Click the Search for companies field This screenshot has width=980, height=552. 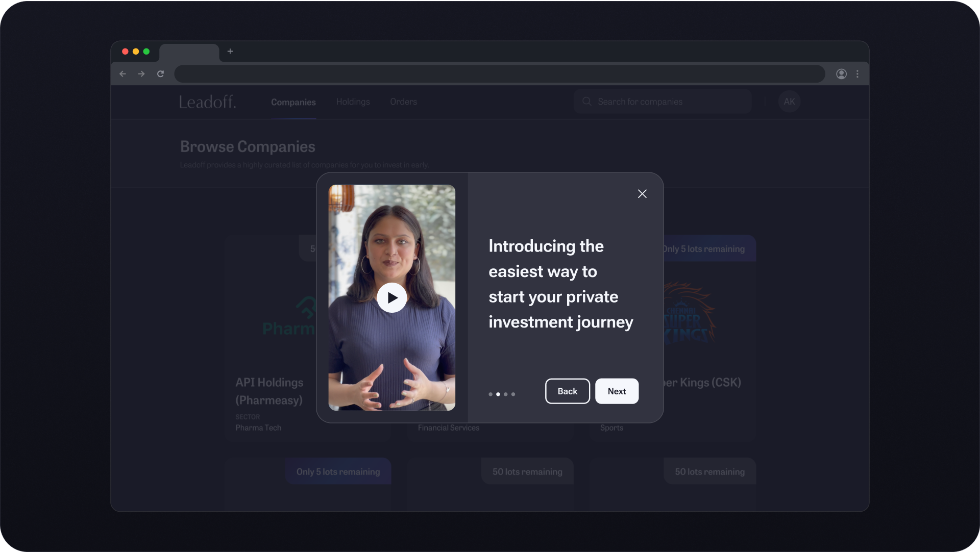tap(664, 102)
